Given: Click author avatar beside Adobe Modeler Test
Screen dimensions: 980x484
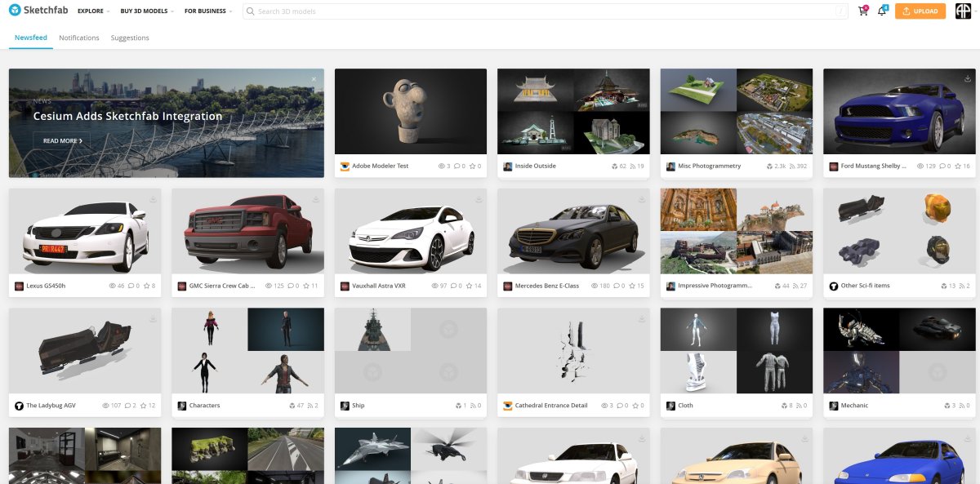Looking at the screenshot, I should [x=345, y=167].
